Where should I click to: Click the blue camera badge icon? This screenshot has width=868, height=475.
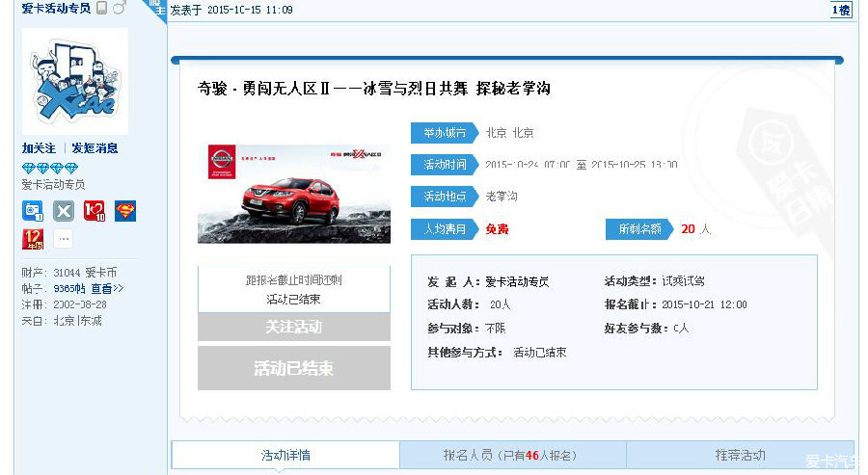tap(33, 211)
